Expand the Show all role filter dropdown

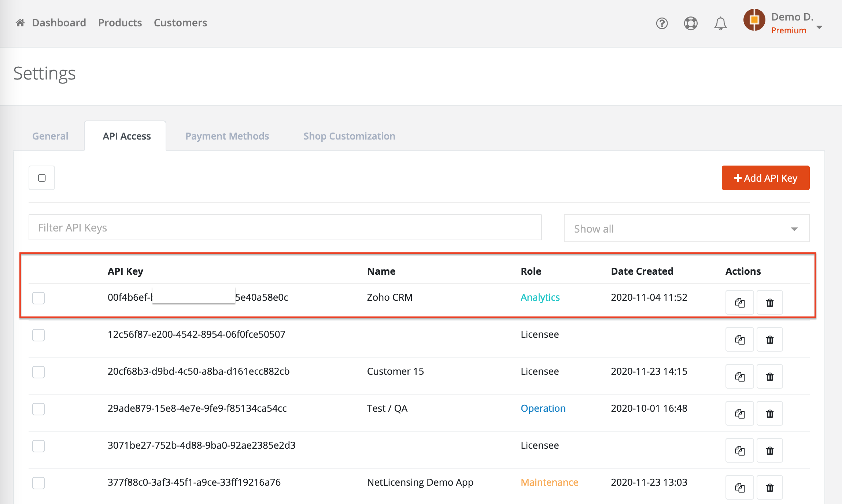click(x=686, y=229)
